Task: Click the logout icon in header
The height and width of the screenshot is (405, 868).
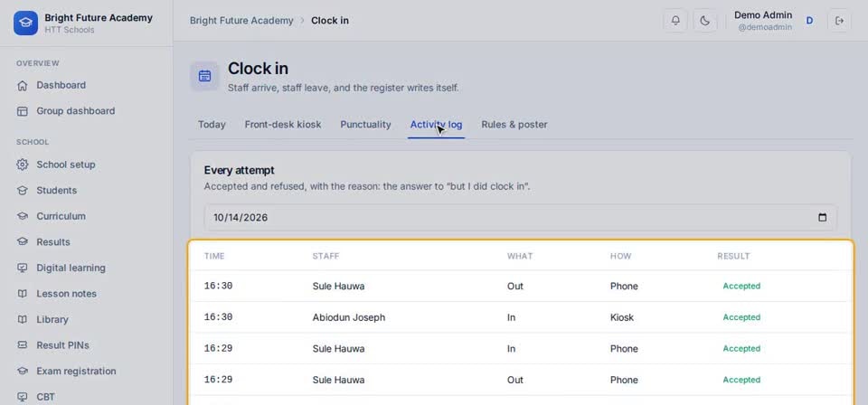Action: point(839,21)
